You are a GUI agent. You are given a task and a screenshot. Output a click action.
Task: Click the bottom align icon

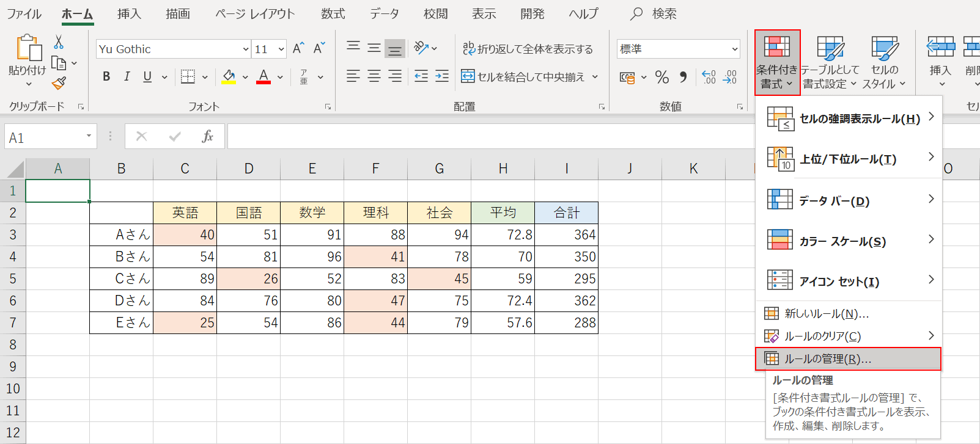coord(395,48)
